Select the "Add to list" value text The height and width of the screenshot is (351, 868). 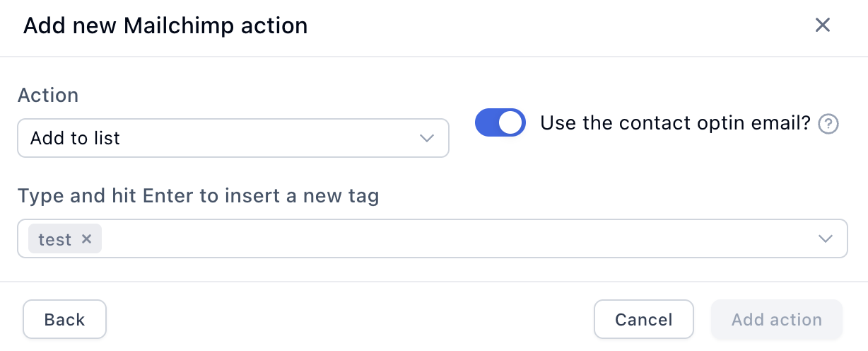(x=75, y=138)
